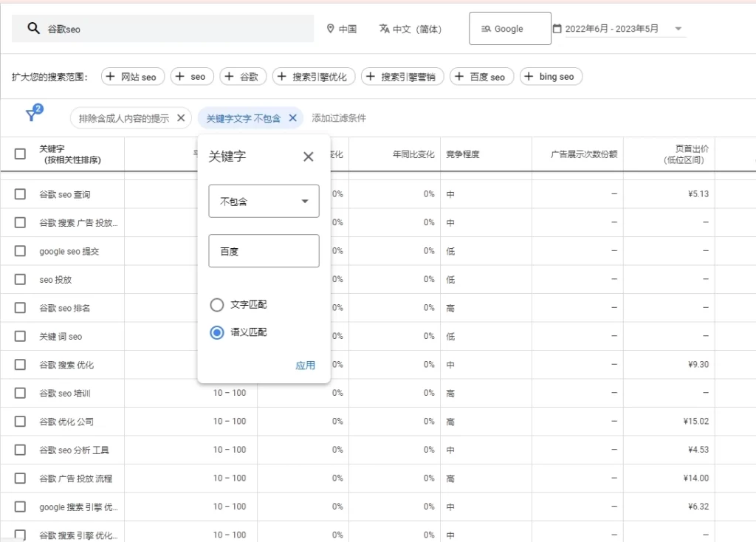Sort by 页首出价 (低位区间) column header
Screen dimensions: 756x542
pyautogui.click(x=686, y=154)
